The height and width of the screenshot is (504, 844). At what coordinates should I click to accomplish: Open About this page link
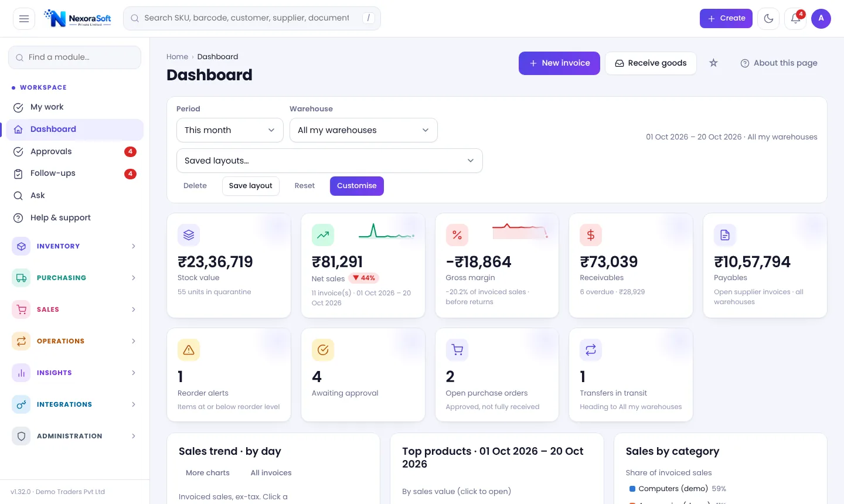coord(779,63)
